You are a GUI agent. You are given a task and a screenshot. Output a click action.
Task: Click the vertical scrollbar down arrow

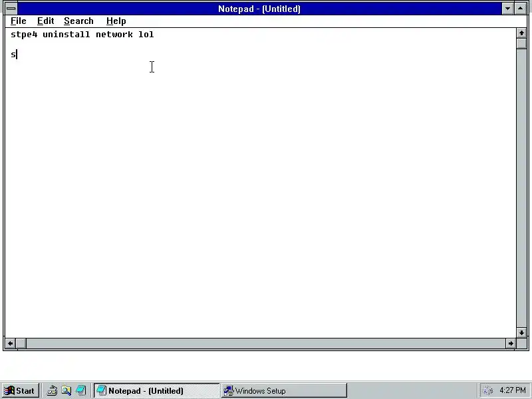[521, 332]
